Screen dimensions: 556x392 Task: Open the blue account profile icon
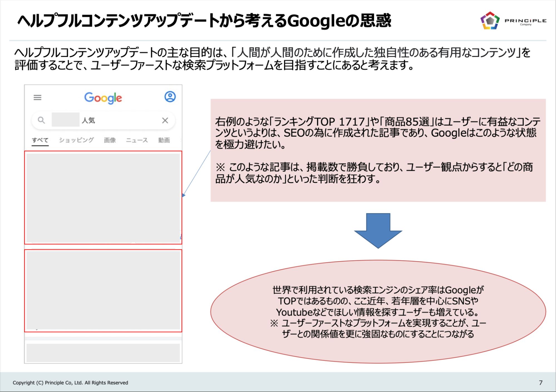(170, 97)
